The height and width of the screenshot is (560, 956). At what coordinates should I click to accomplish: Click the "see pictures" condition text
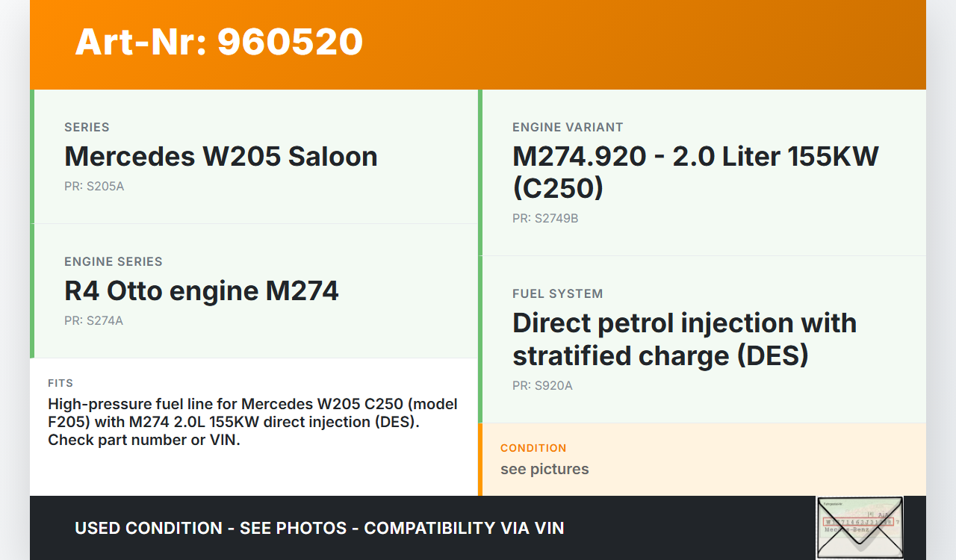tap(544, 469)
